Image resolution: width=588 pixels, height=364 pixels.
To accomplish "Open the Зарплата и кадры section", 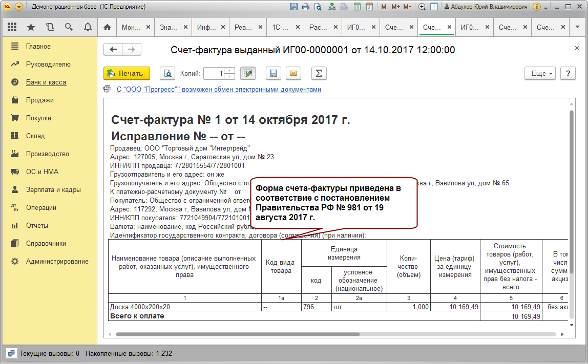I will point(53,190).
